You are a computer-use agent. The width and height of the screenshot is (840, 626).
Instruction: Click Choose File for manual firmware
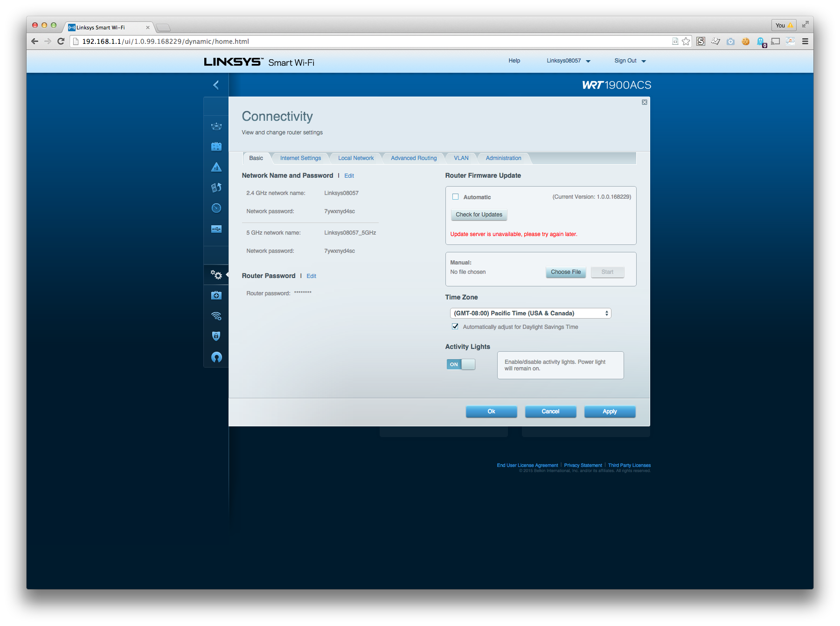point(566,272)
